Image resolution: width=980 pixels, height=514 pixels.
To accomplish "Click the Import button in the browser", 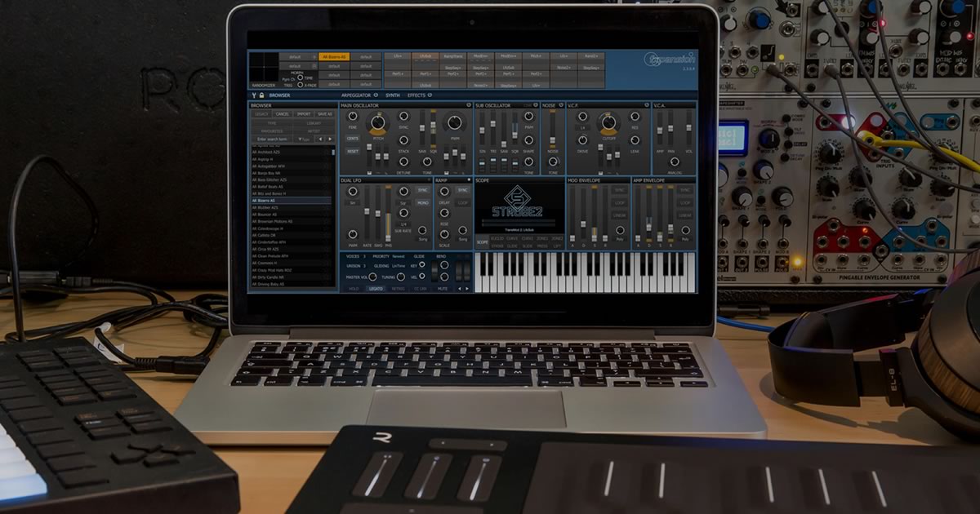I will point(304,114).
